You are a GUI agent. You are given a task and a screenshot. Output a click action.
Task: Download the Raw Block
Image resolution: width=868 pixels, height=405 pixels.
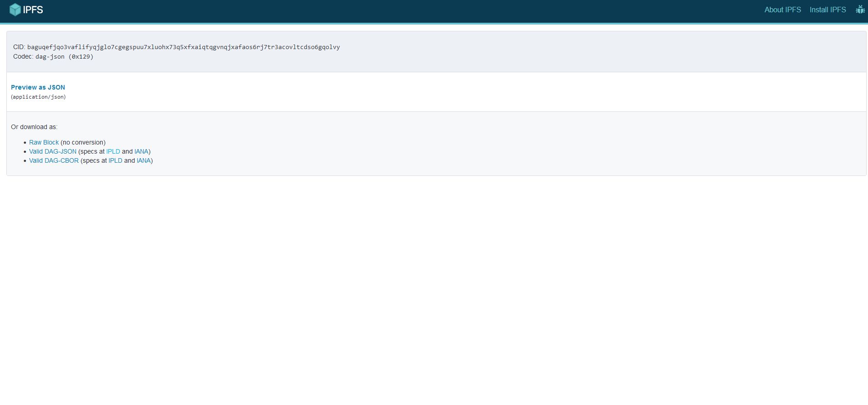(44, 142)
